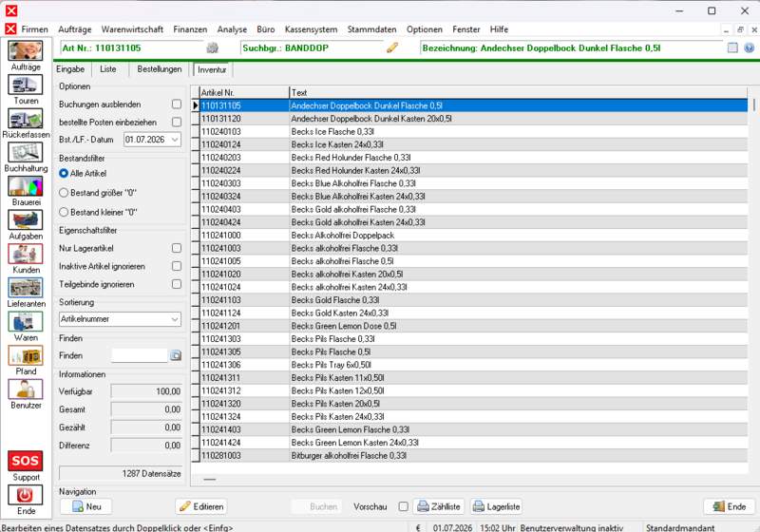Toggle the Vorschau checkbox
The image size is (760, 532).
coord(403,506)
